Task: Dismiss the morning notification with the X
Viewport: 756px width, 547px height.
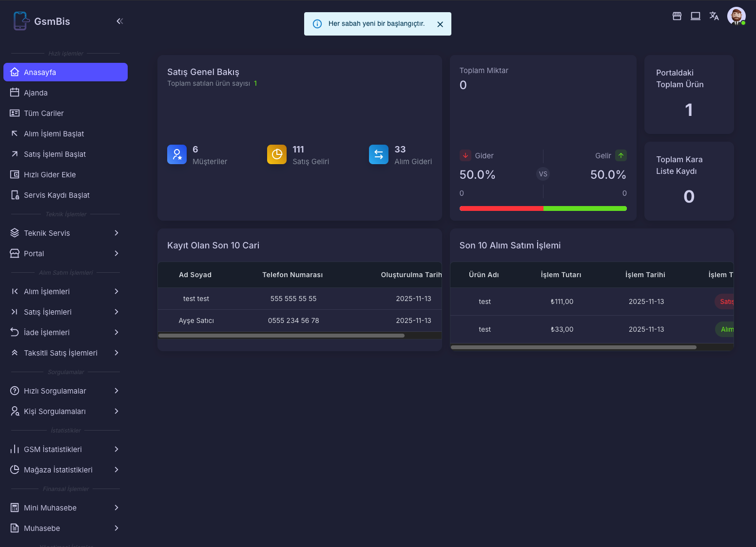Action: pyautogui.click(x=440, y=23)
